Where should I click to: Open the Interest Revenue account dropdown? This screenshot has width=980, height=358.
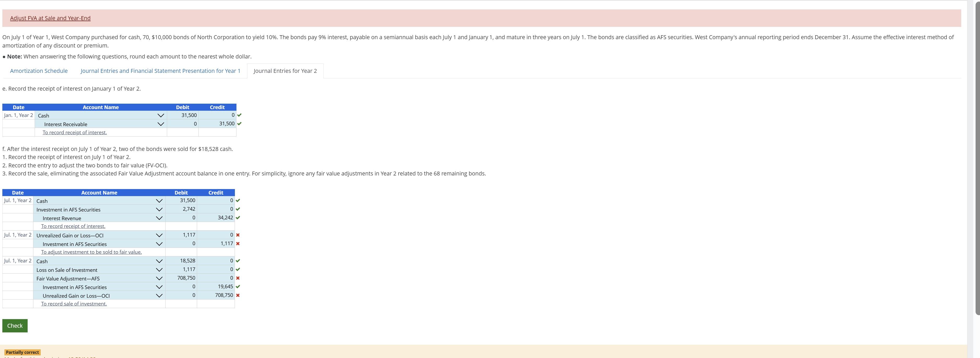[x=159, y=218]
